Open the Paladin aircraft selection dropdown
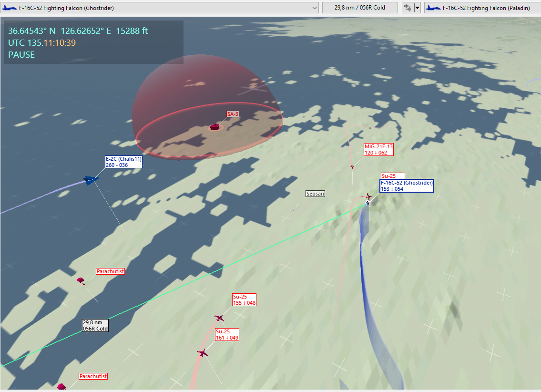Image resolution: width=541 pixels, height=392 pixels. [483, 8]
